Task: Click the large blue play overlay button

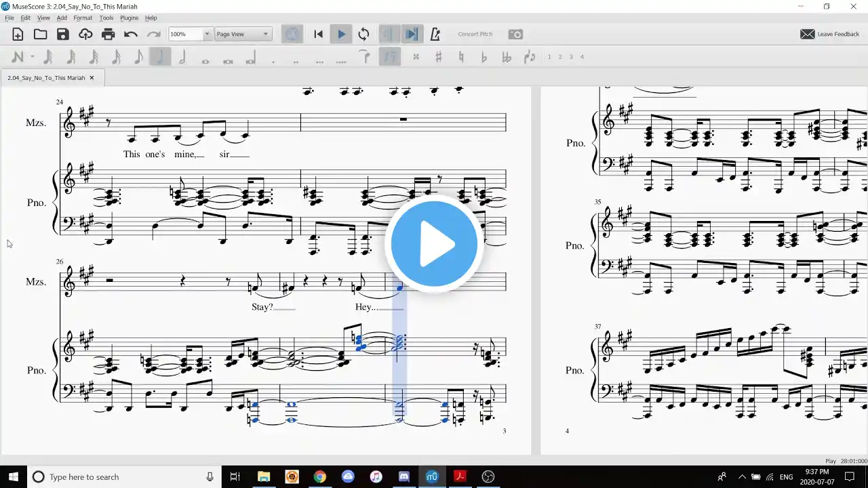Action: 434,244
